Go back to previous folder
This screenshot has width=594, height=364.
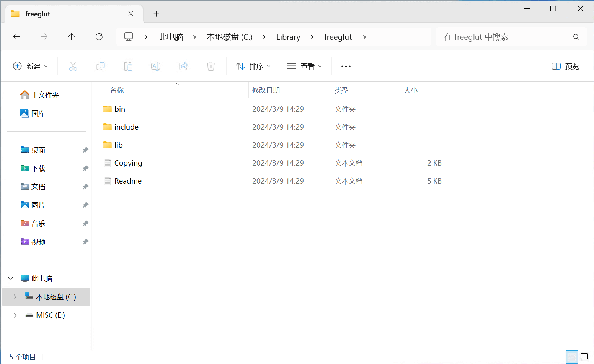click(x=16, y=37)
